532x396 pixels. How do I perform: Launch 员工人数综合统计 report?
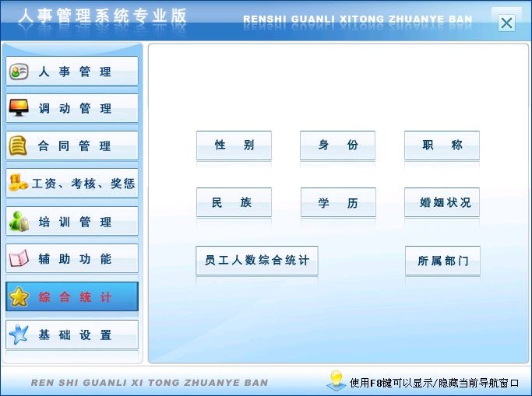[x=256, y=261]
